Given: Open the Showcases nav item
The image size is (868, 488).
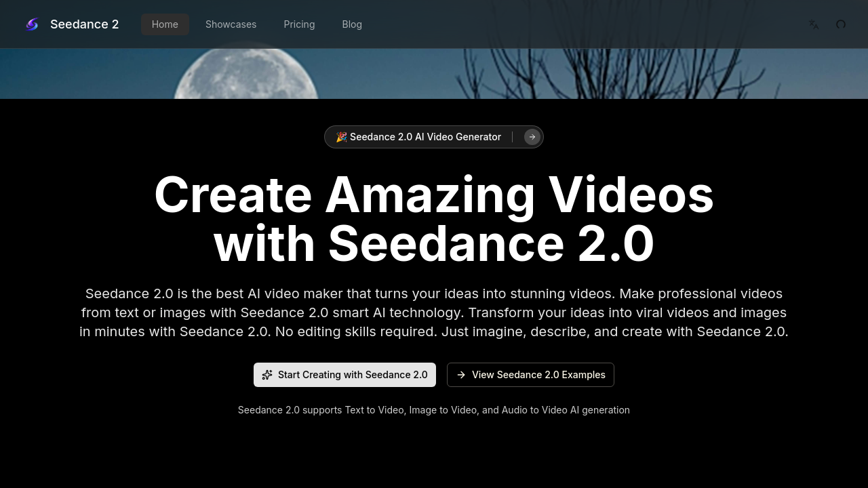Looking at the screenshot, I should (x=231, y=24).
